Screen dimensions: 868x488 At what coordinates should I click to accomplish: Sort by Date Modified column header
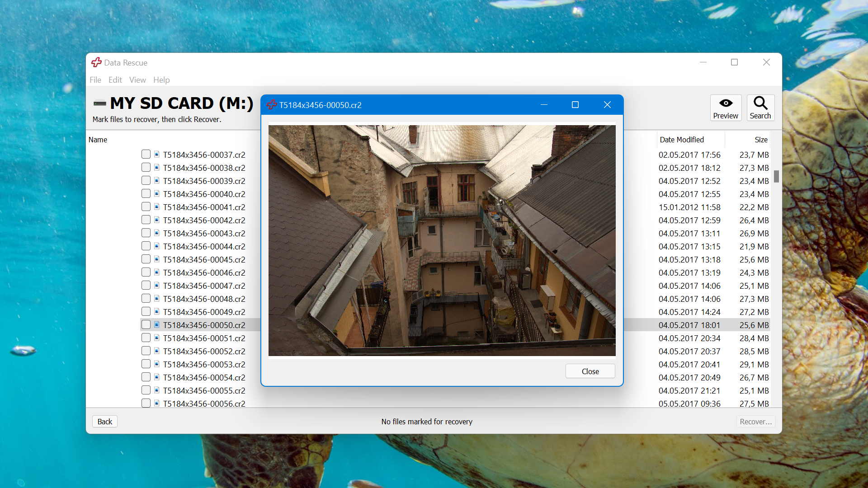(x=681, y=140)
